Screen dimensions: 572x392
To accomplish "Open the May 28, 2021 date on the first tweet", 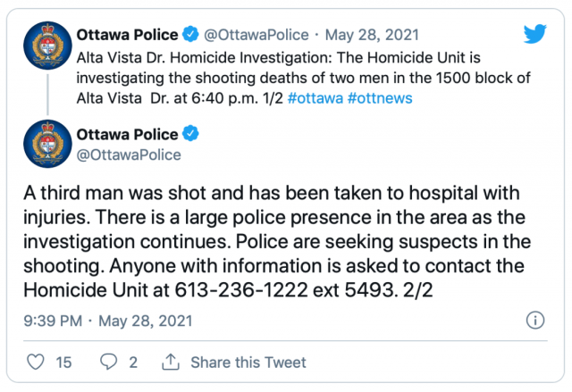I will click(x=372, y=35).
